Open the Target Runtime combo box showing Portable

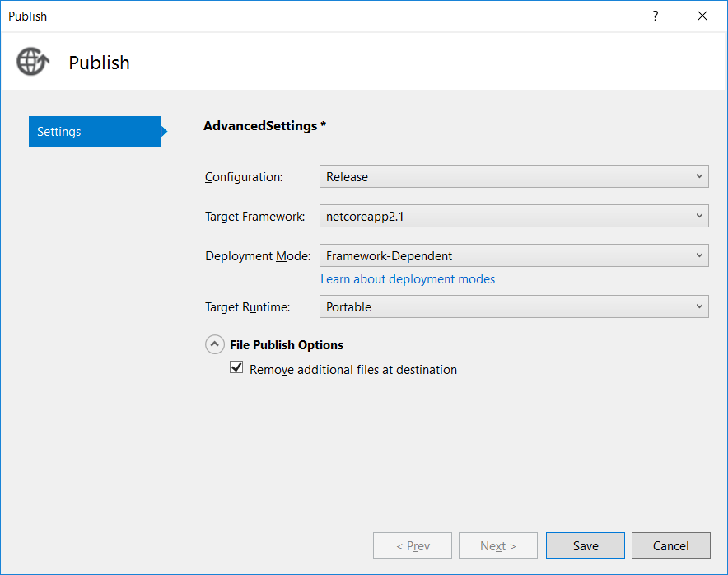tap(514, 306)
